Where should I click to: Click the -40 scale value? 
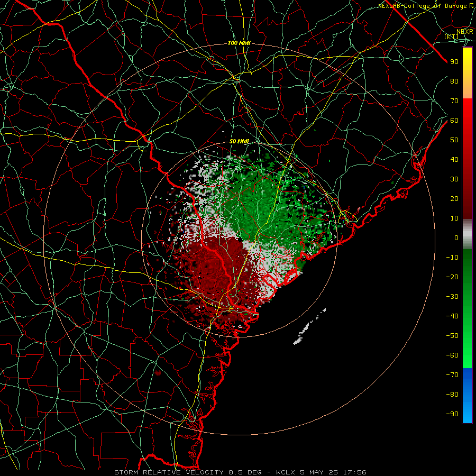[452, 316]
